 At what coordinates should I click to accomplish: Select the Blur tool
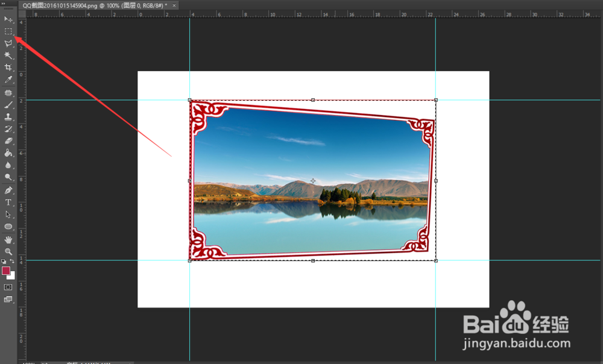8,165
